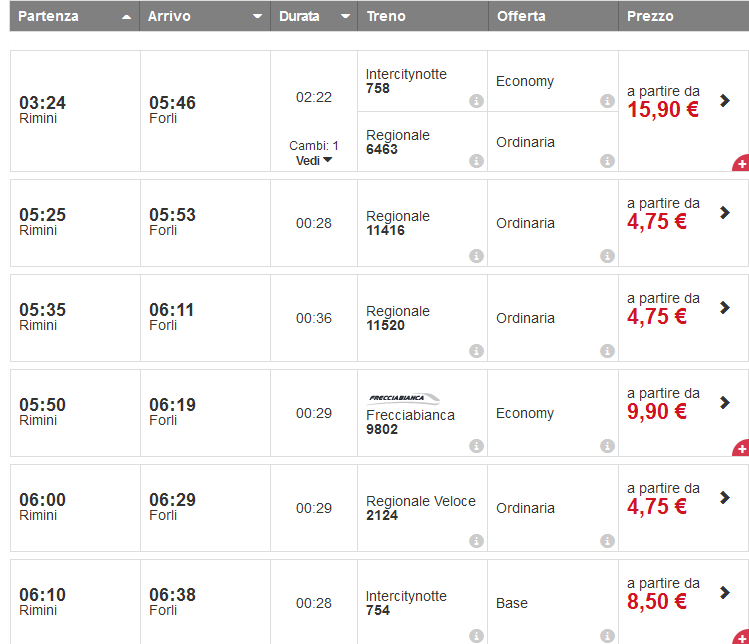Choose the 8,50 € Intercitynotte 754 fare
The image size is (749, 644).
(657, 602)
